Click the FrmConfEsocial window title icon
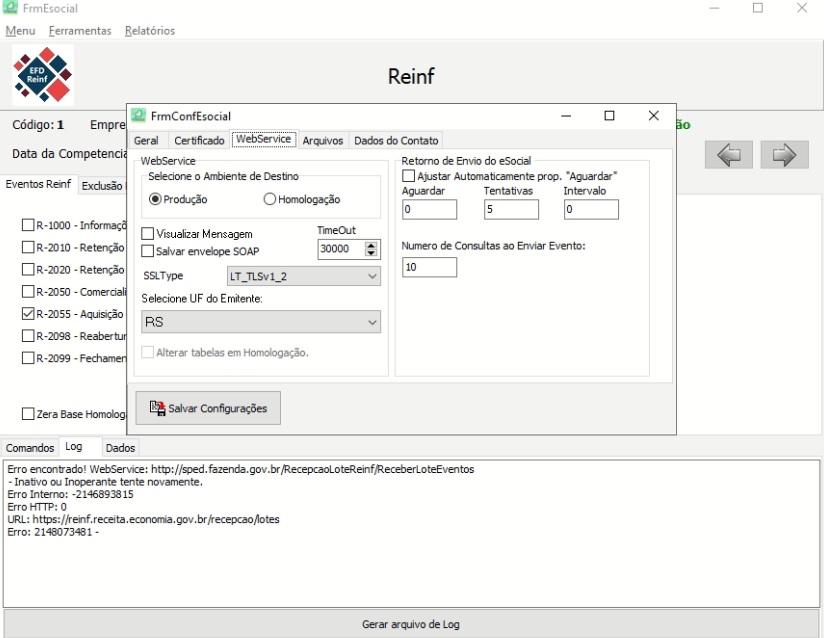This screenshot has height=638, width=824. (138, 115)
